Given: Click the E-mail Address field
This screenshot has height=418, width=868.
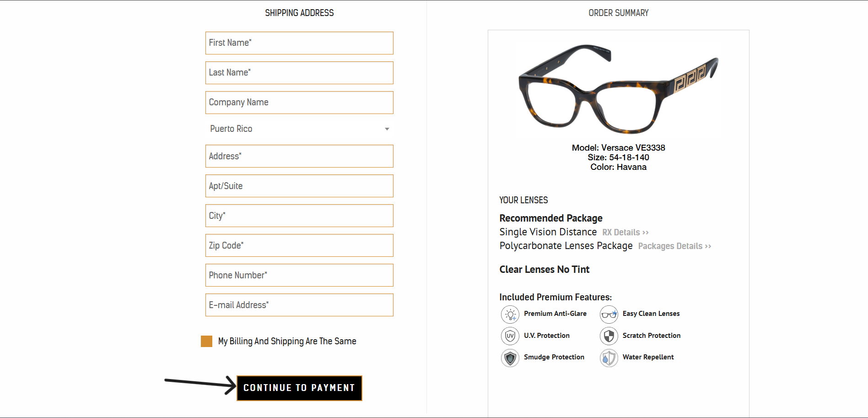Looking at the screenshot, I should click(299, 305).
